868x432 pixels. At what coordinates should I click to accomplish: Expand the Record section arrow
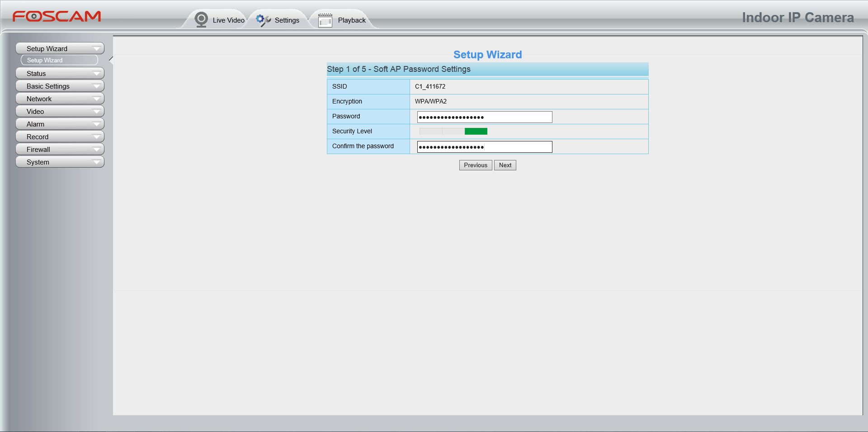pyautogui.click(x=96, y=137)
